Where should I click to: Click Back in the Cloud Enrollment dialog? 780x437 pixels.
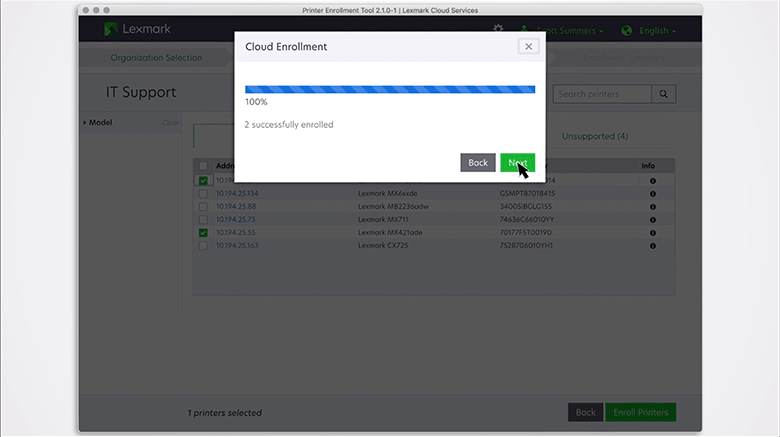coord(478,162)
